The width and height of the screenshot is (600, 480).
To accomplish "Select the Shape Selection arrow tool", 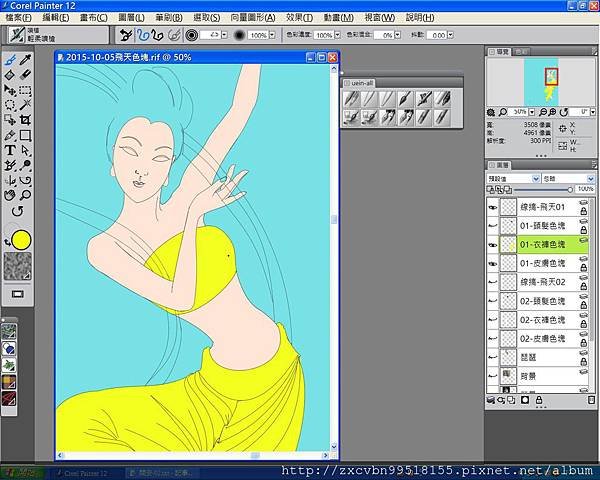I will tap(26, 150).
